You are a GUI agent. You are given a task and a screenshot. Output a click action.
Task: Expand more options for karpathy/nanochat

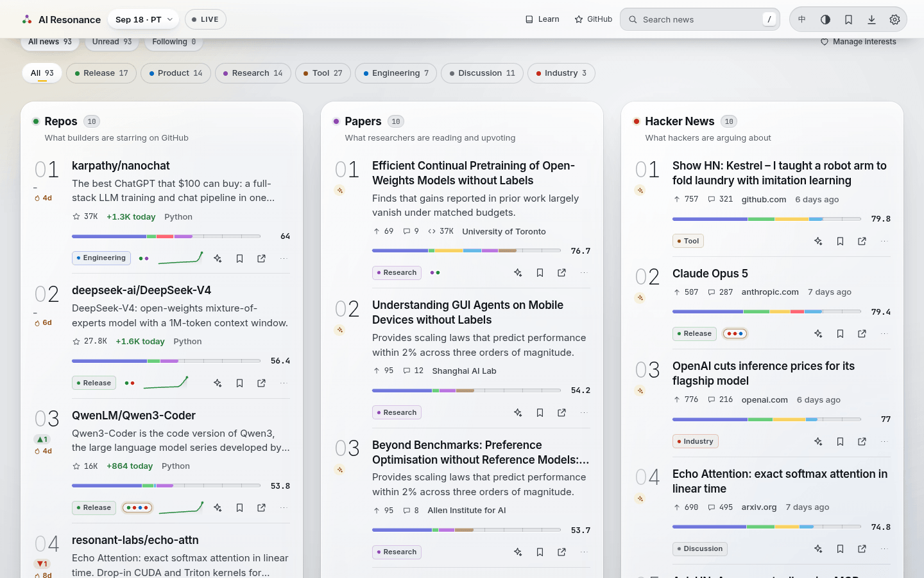(x=284, y=258)
